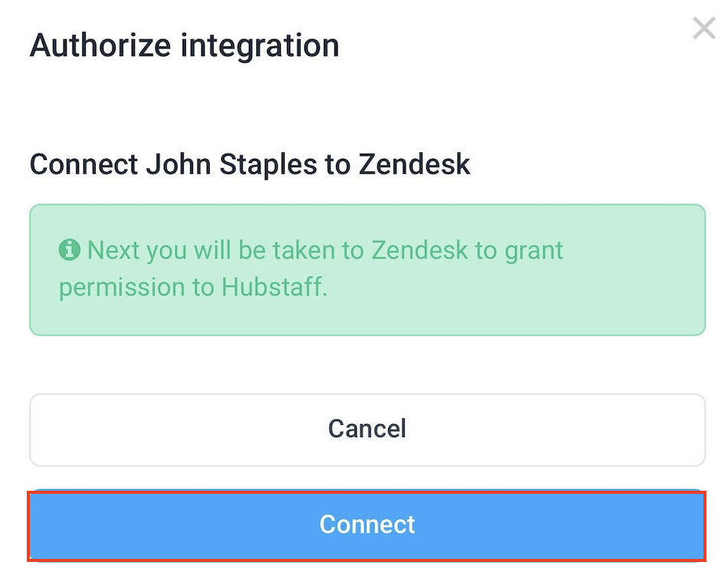Dismiss the dialog with the X icon
The image size is (724, 588).
coord(704,28)
